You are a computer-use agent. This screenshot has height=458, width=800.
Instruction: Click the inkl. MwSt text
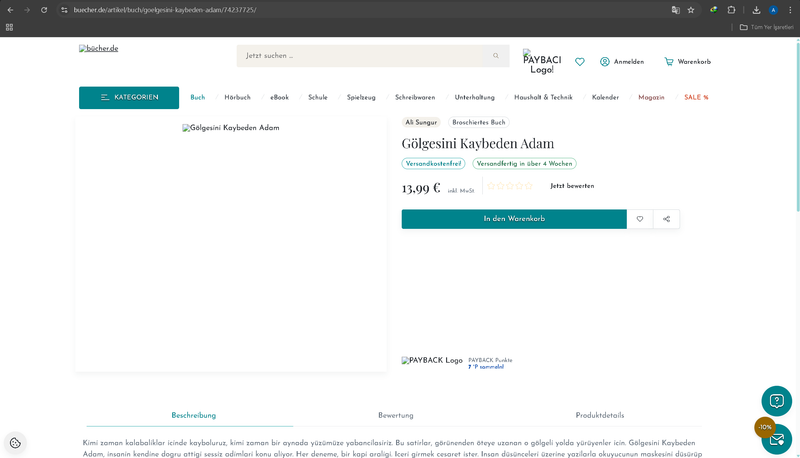(x=461, y=191)
